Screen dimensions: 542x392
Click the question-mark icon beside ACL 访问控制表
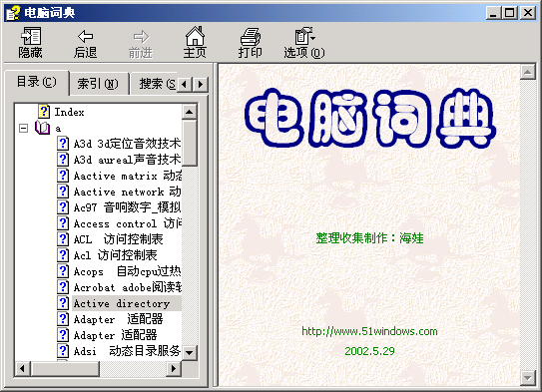pos(63,239)
